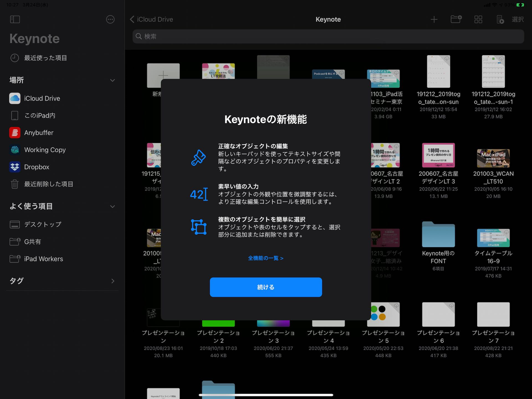This screenshot has width=532, height=399.
Task: Open 201003_WCAN_LT510 presentation thumbnail
Action: tap(493, 158)
